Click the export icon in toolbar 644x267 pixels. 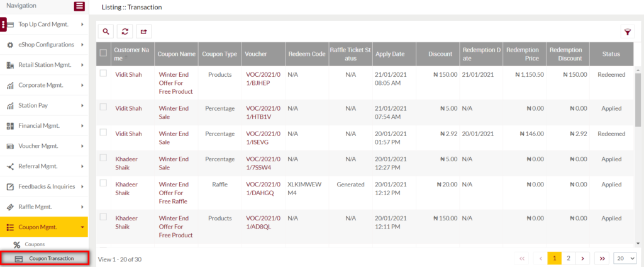click(x=143, y=31)
